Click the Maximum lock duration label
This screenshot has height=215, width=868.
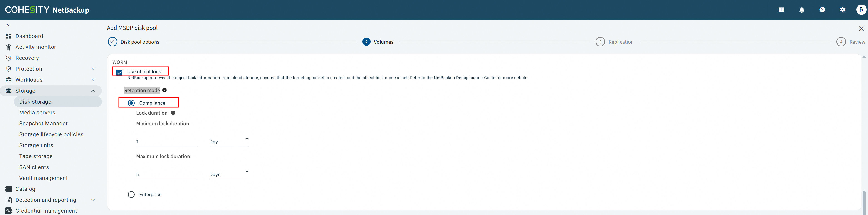[x=163, y=156]
